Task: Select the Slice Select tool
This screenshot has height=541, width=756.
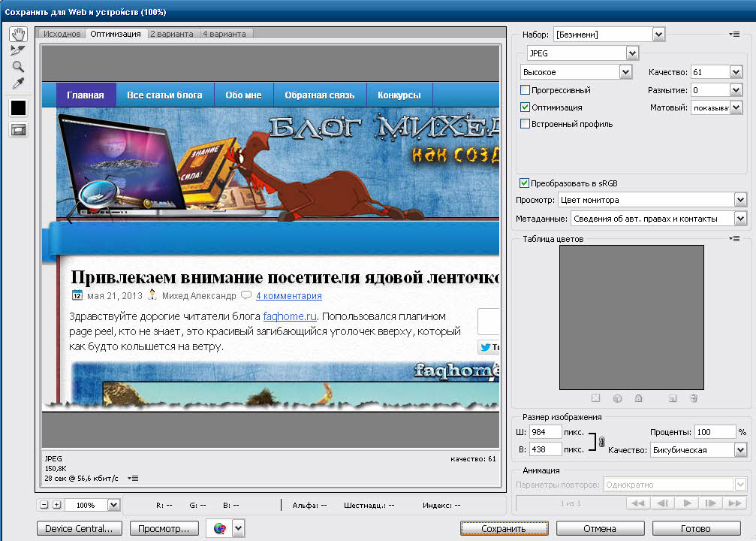Action: pos(18,50)
